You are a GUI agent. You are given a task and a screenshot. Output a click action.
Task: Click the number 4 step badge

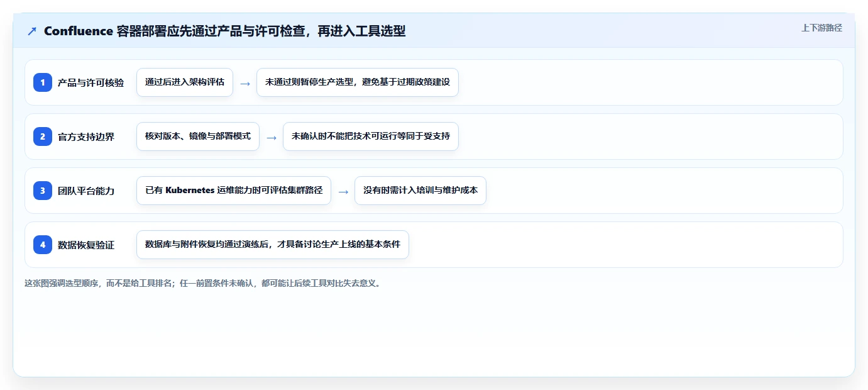tap(43, 245)
